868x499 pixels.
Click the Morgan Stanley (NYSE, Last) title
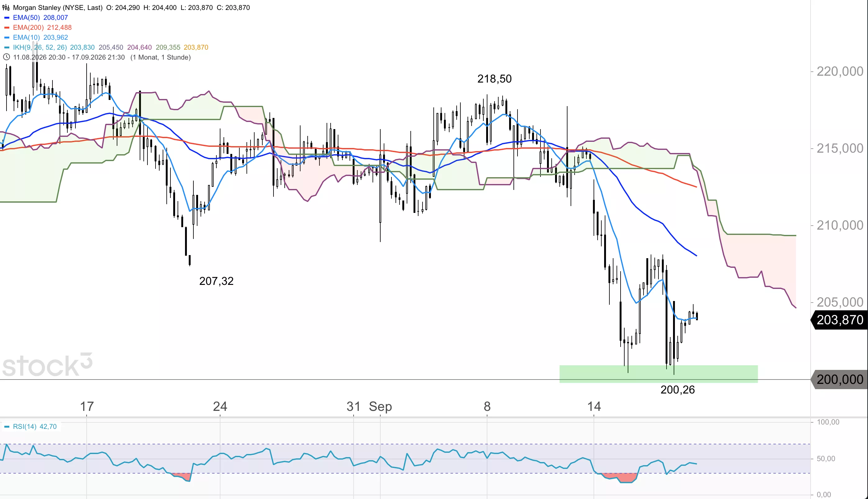[x=58, y=7]
